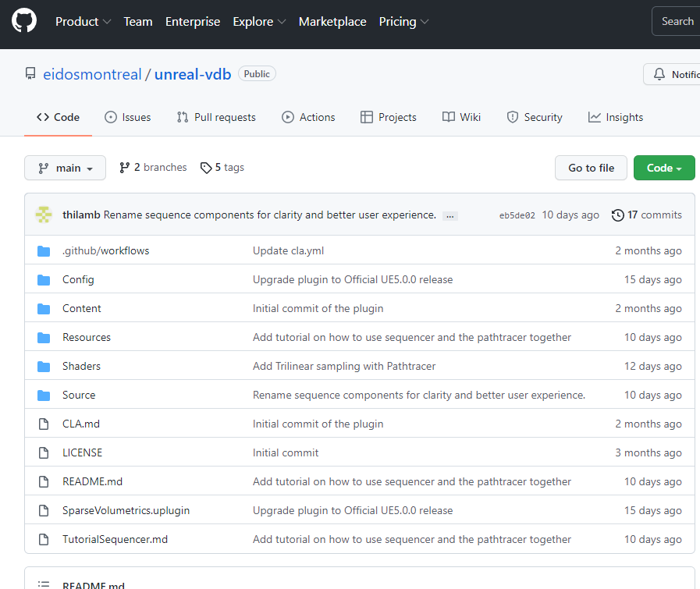
Task: Switch to the Pull requests tab
Action: [216, 118]
